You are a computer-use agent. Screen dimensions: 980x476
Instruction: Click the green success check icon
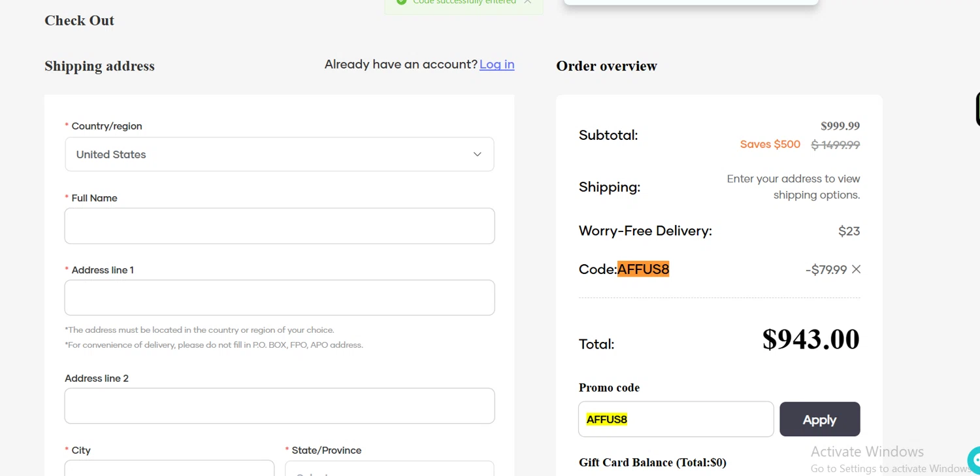click(x=401, y=2)
